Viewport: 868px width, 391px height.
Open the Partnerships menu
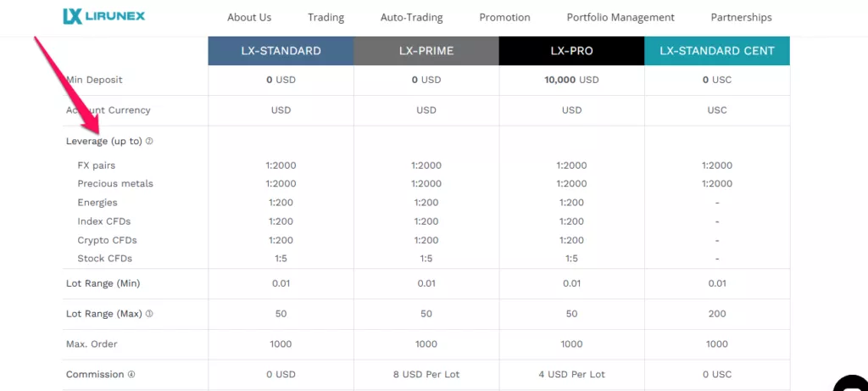pyautogui.click(x=741, y=18)
